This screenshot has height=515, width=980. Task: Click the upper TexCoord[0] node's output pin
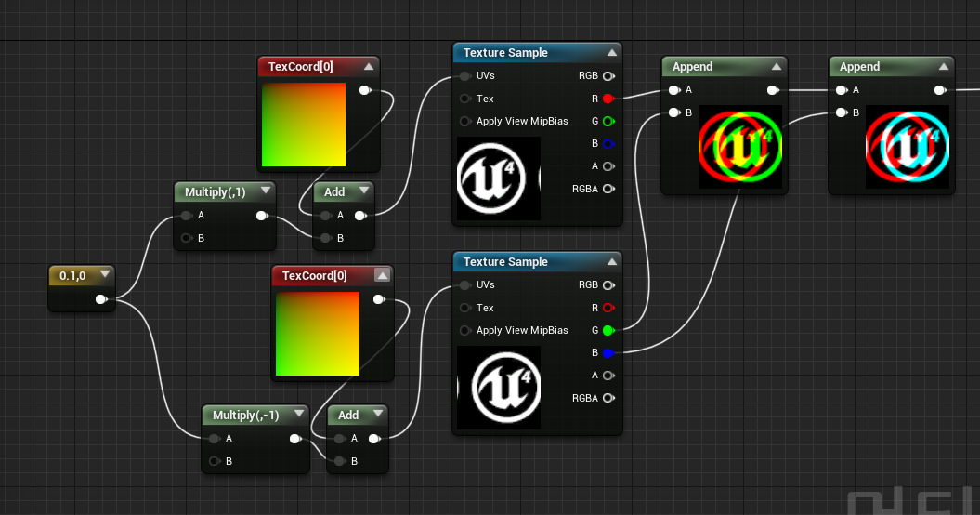[365, 90]
